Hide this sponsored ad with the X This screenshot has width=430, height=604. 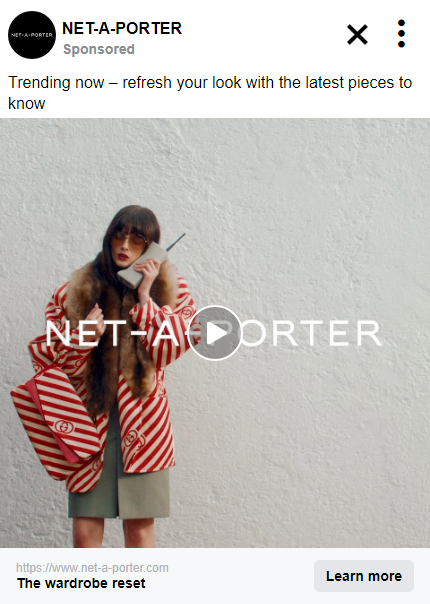point(357,34)
